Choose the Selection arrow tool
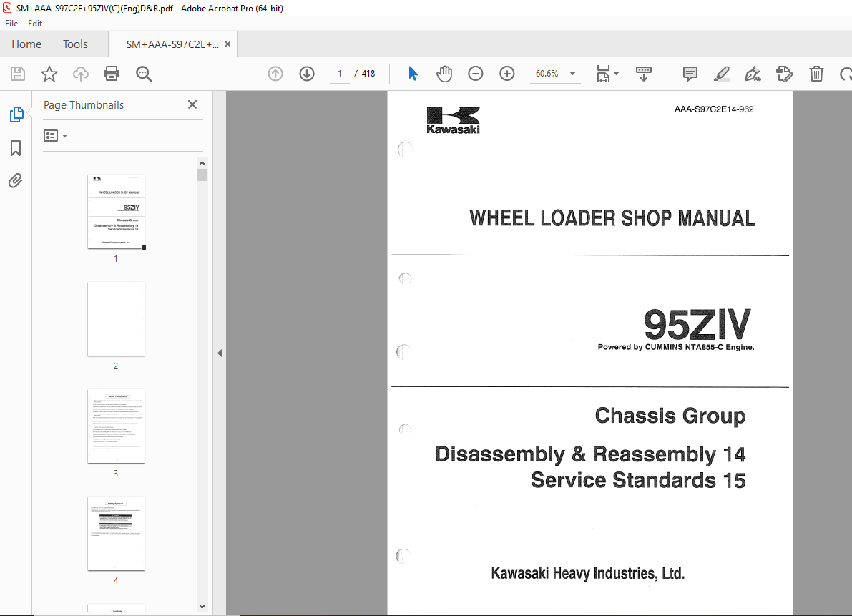This screenshot has width=852, height=616. coord(413,73)
